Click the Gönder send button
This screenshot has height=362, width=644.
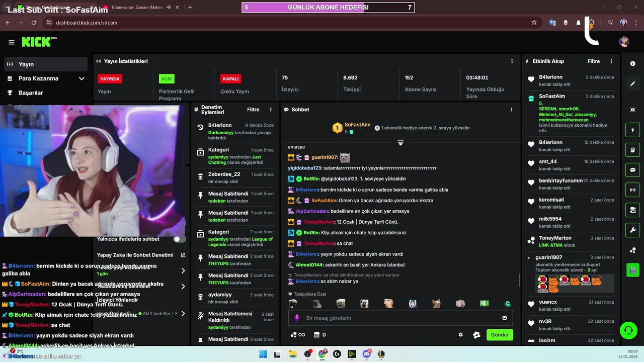(500, 335)
